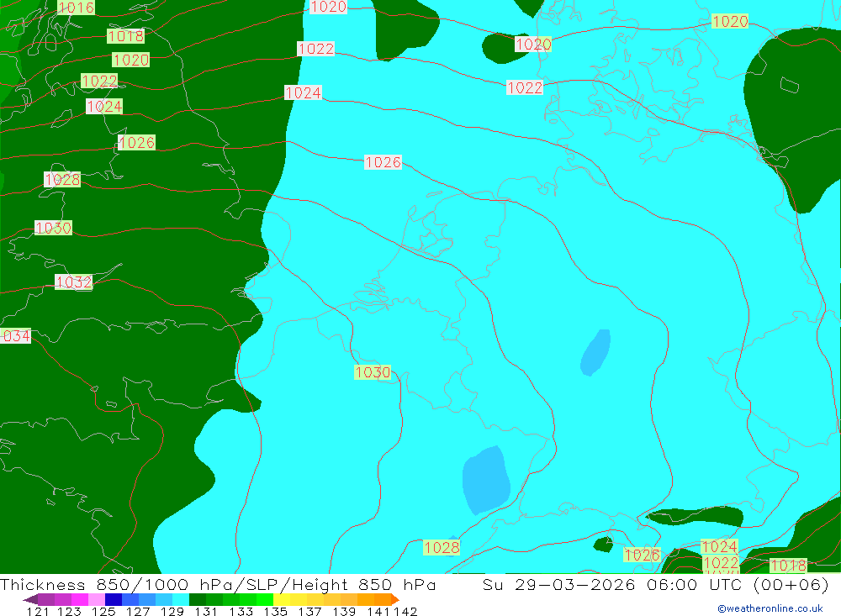Screen dimensions: 841x616
Task: Click the 135 legend value
Action: (275, 611)
